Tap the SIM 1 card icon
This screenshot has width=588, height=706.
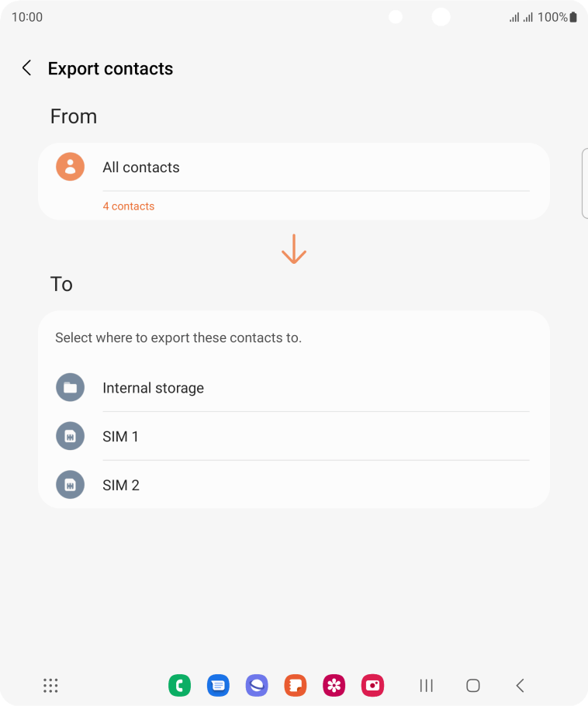pos(71,436)
